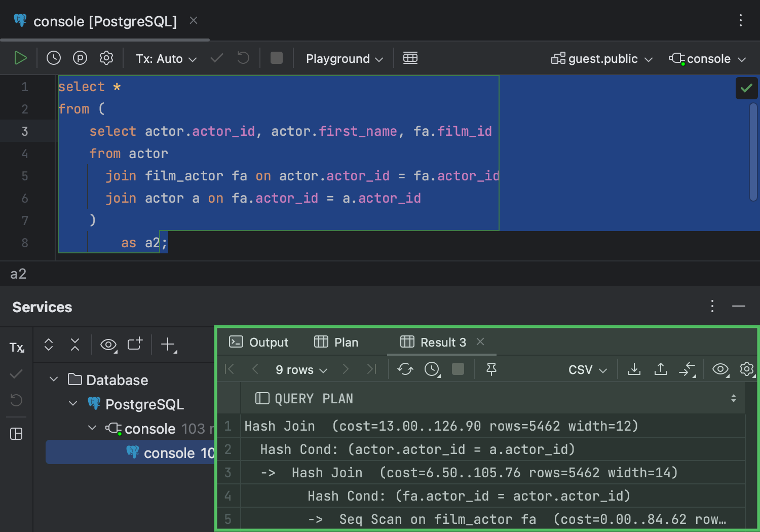Open the Tx: Auto transaction mode dropdown

166,58
